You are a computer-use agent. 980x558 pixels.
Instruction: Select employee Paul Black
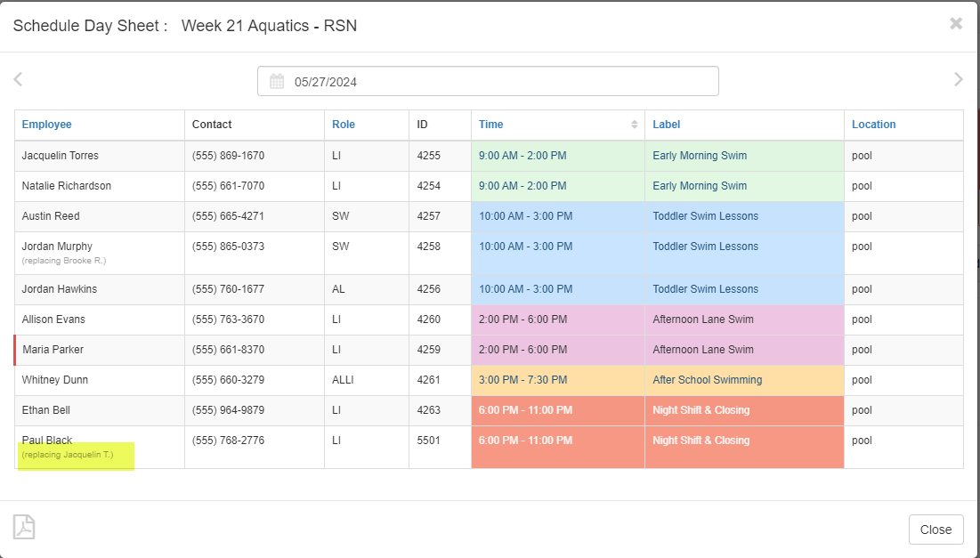coord(47,441)
